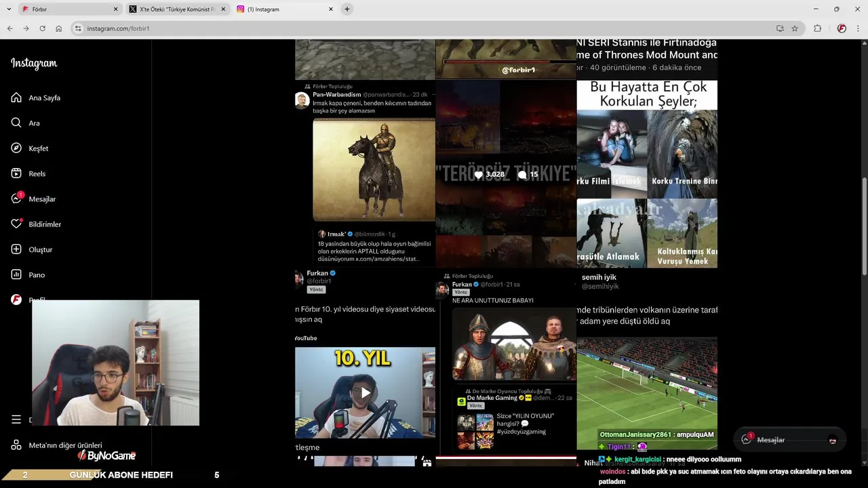The height and width of the screenshot is (488, 868).
Task: Bookmark this page with the star icon
Action: tap(795, 28)
